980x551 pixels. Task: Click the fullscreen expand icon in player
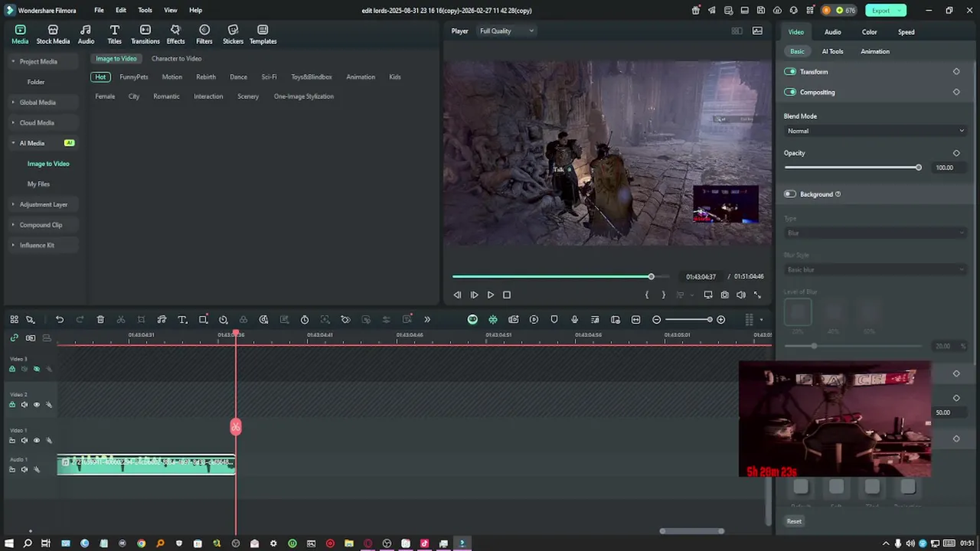click(757, 295)
